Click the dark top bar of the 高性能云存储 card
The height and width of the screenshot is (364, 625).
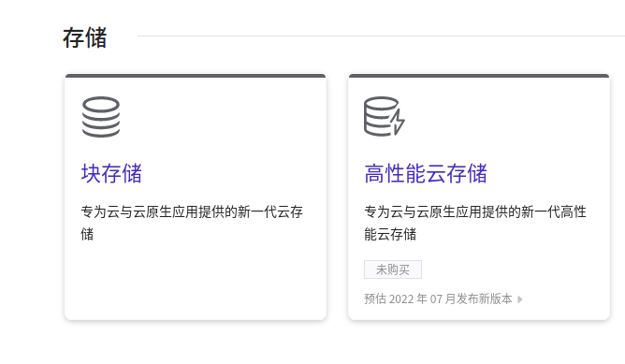coord(479,76)
